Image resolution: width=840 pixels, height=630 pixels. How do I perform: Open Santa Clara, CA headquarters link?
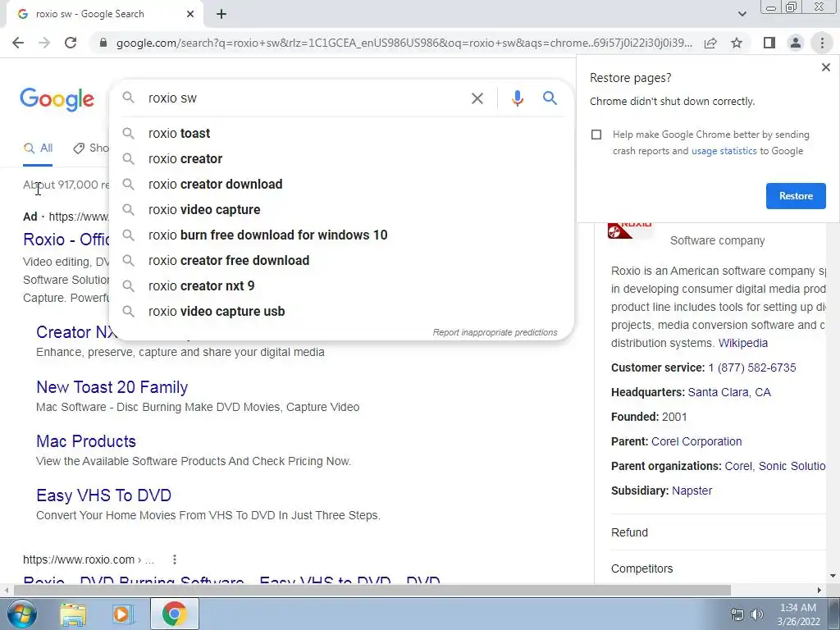(x=729, y=393)
